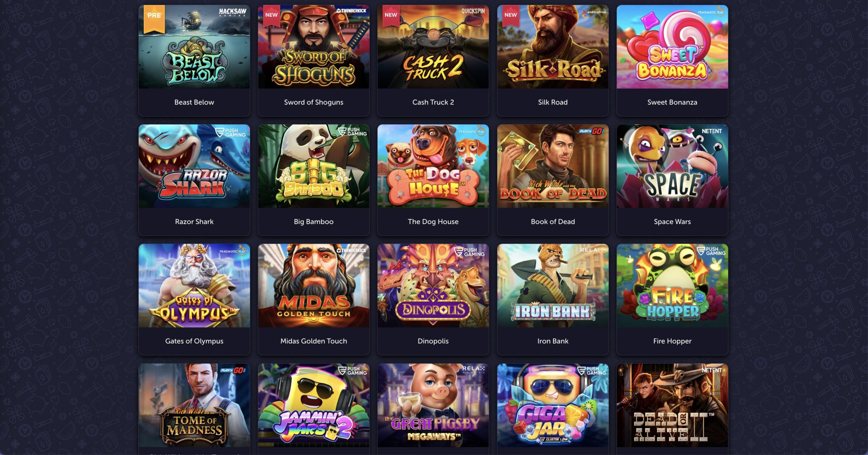This screenshot has height=455, width=868.
Task: Click the NEW badge on Sword of Shoguns
Action: 271,15
